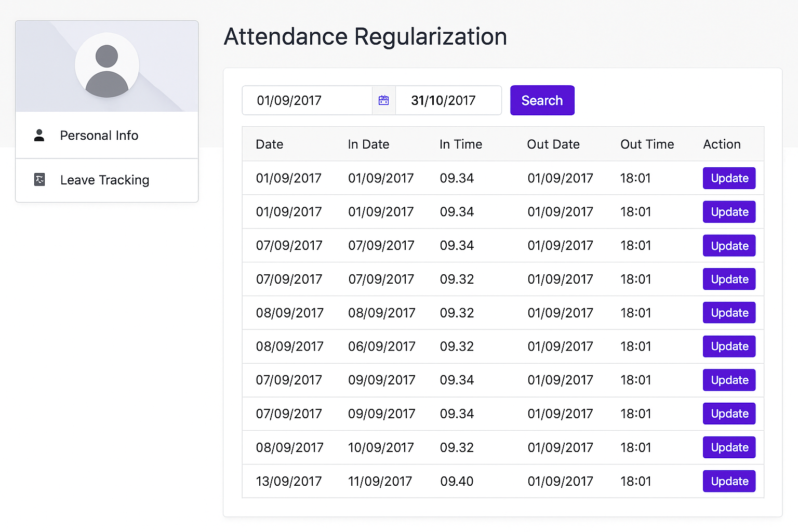The width and height of the screenshot is (798, 532).
Task: Click the Out Date column header
Action: (x=553, y=144)
